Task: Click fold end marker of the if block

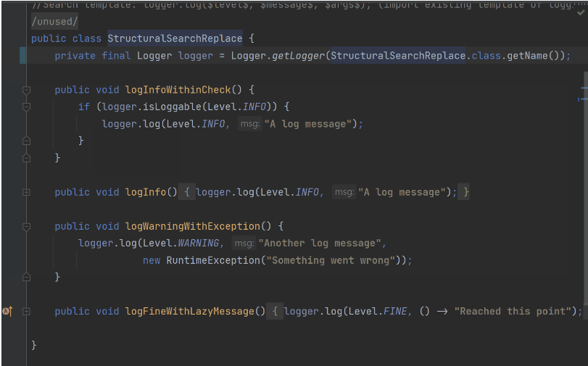Action: pyautogui.click(x=26, y=141)
